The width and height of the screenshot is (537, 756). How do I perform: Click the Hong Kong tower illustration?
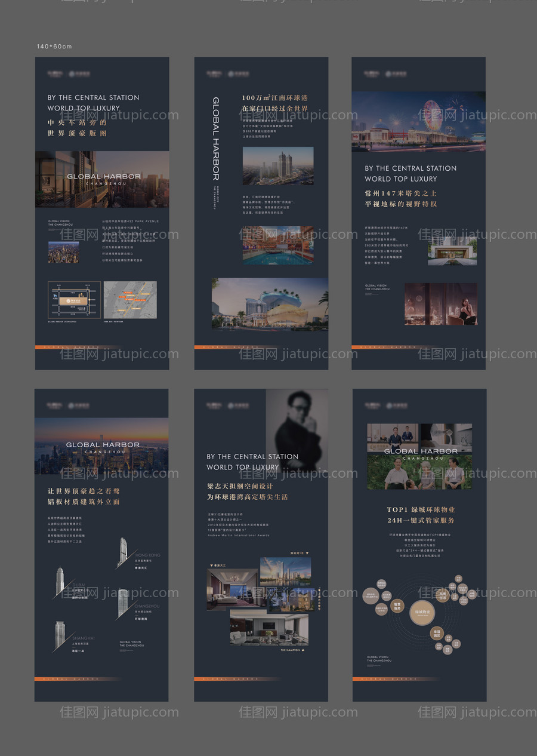[x=122, y=552]
